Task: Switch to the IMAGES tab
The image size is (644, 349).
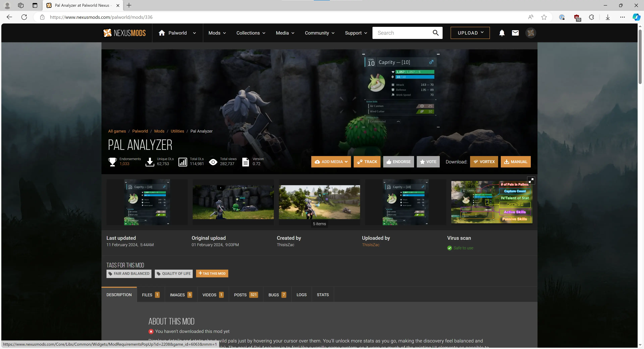Action: pos(181,295)
